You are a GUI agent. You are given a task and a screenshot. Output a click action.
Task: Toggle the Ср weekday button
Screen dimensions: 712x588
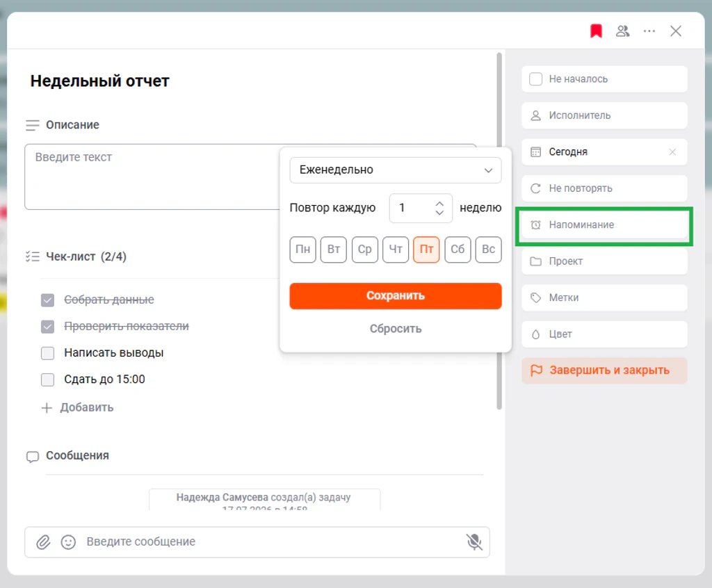364,250
